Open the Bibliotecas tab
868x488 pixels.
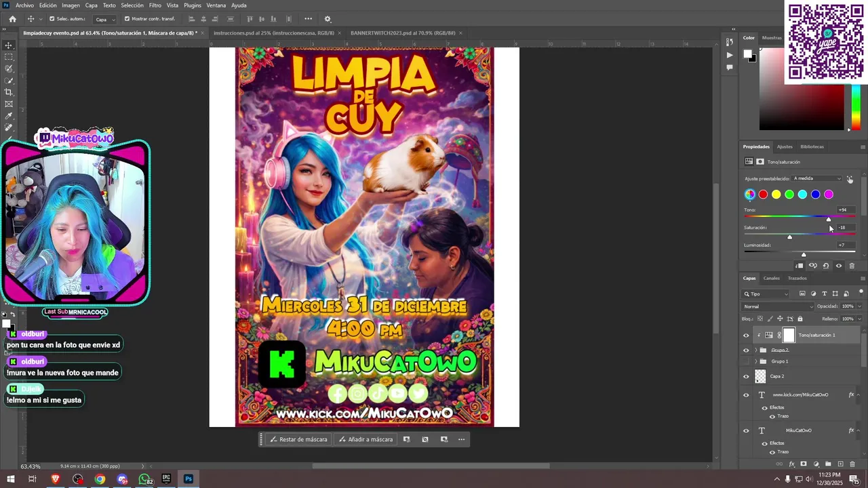[x=812, y=146]
